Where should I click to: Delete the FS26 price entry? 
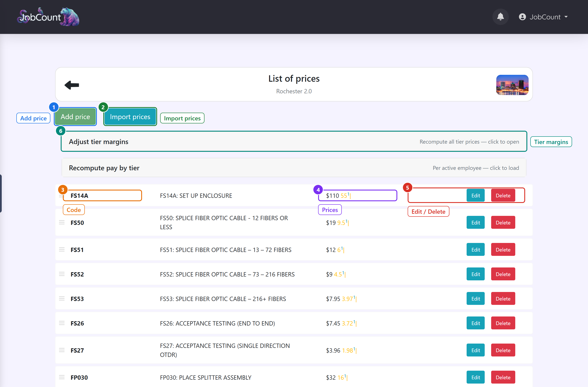coord(503,323)
